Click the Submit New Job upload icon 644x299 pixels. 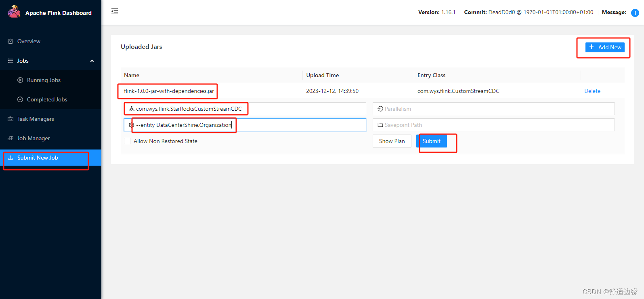(x=10, y=158)
